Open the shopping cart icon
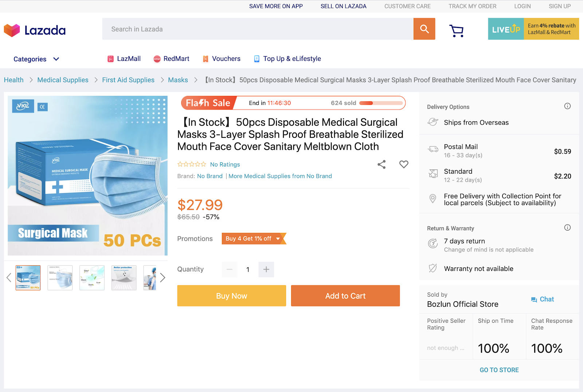The image size is (583, 392). [x=456, y=31]
